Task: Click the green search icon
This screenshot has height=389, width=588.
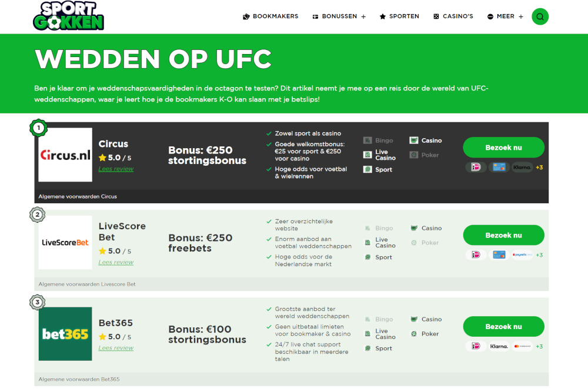Action: coord(540,16)
